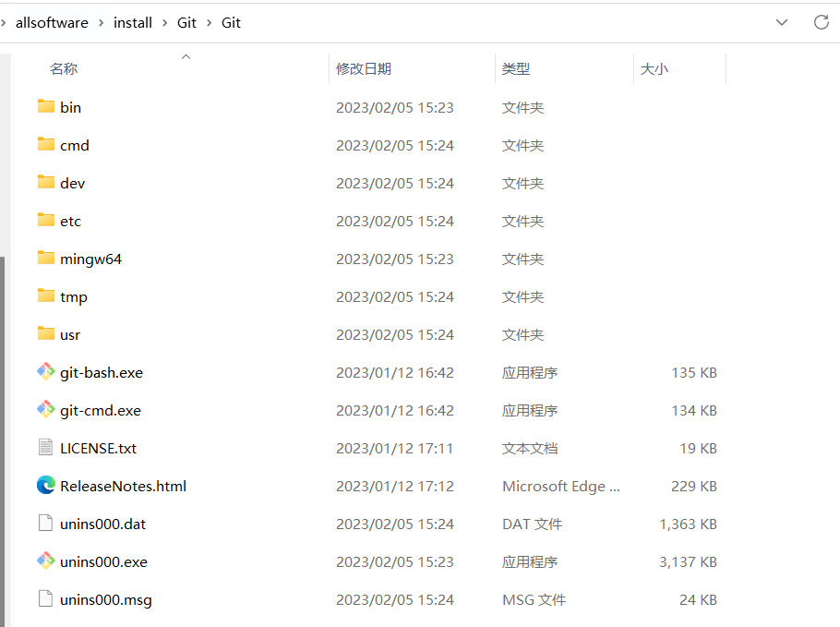Select the bin folder name
Viewport: 840px width, 627px height.
point(71,108)
